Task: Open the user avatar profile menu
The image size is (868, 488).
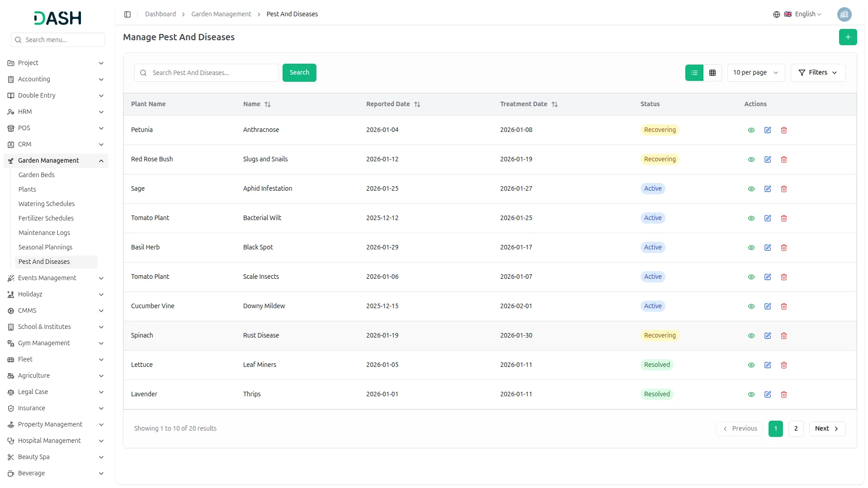Action: click(844, 14)
